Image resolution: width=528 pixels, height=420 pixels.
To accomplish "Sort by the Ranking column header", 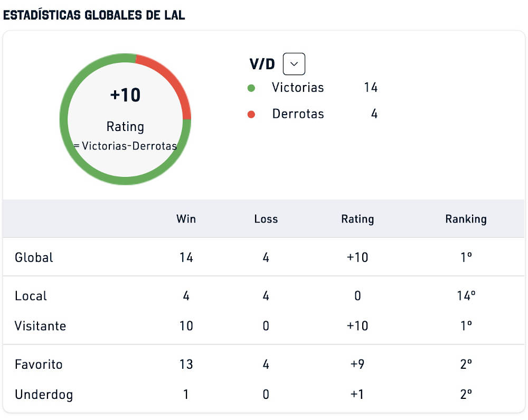I will [466, 219].
